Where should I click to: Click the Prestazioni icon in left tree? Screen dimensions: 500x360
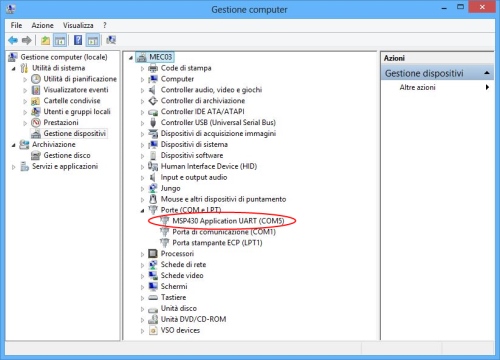coord(36,123)
